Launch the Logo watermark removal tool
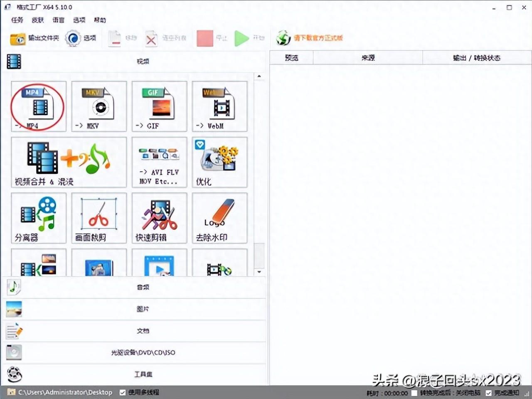The width and height of the screenshot is (532, 399). (x=219, y=218)
